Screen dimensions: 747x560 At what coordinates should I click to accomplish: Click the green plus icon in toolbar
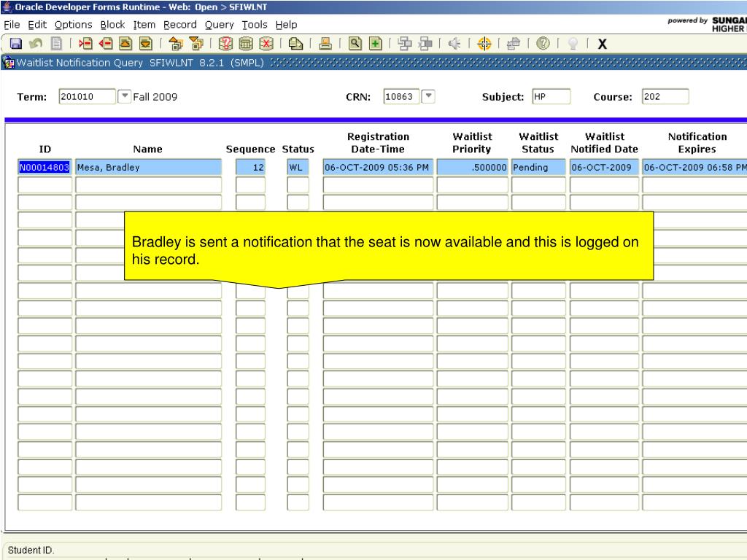click(x=372, y=43)
